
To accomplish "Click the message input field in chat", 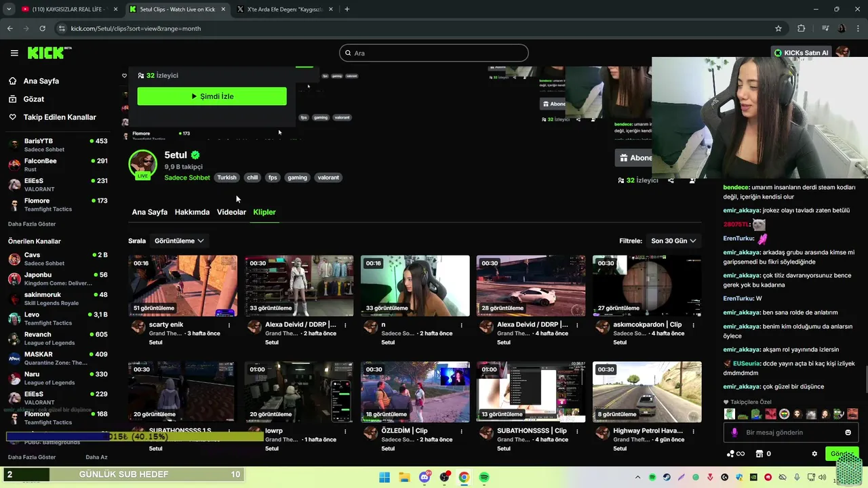I will 790,432.
